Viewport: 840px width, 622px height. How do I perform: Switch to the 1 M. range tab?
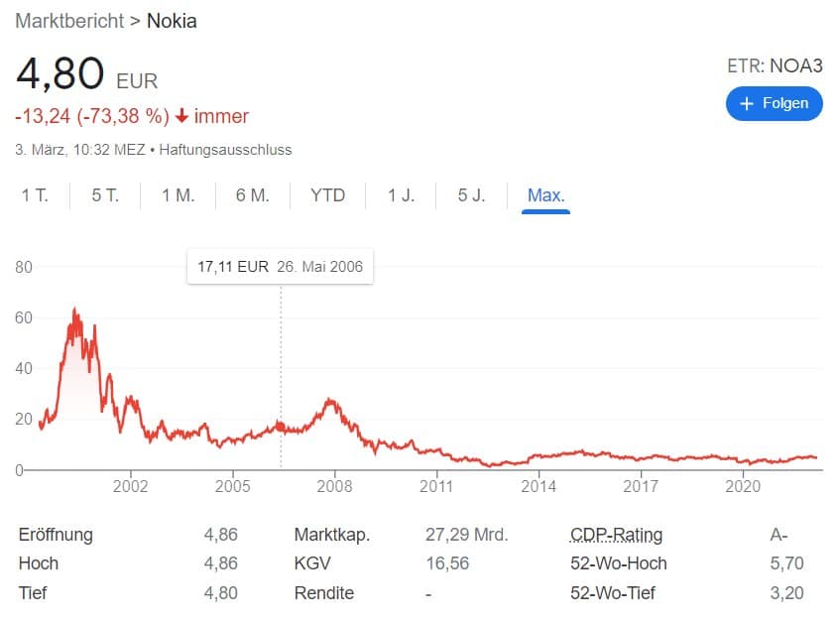tap(178, 195)
